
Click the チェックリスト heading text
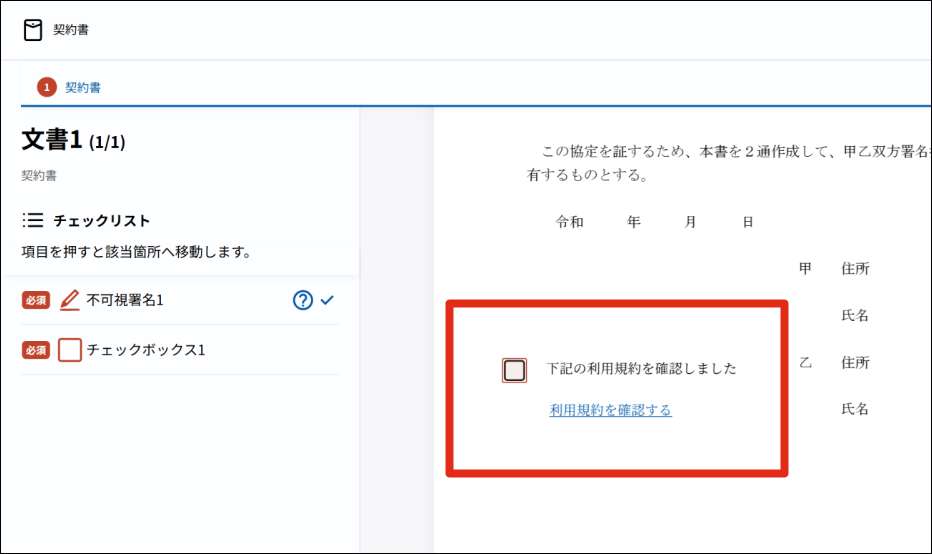(102, 221)
